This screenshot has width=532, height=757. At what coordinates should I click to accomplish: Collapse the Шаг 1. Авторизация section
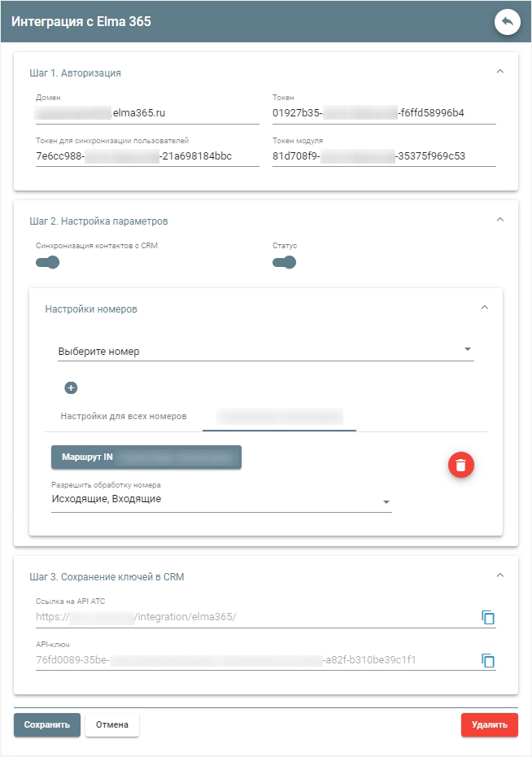click(500, 72)
